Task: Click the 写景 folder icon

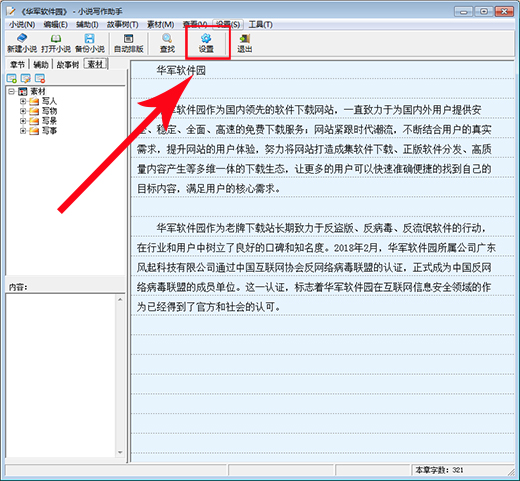Action: (x=34, y=121)
